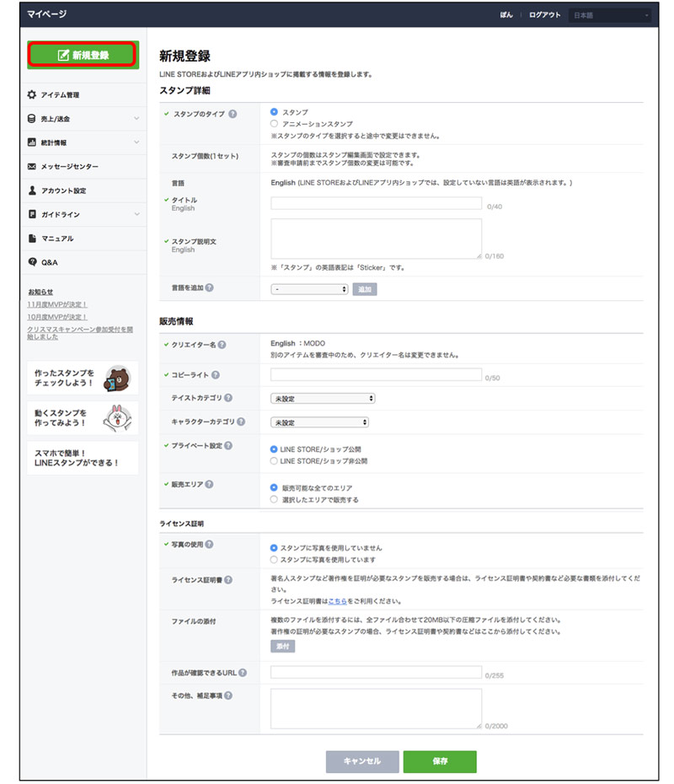Open the ガイドライン book icon
The image size is (674, 784).
coord(31,214)
